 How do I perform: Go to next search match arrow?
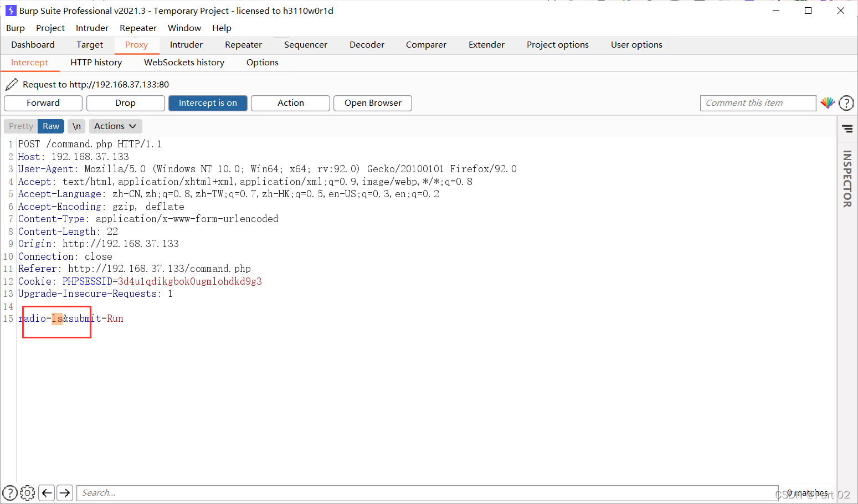click(x=65, y=492)
